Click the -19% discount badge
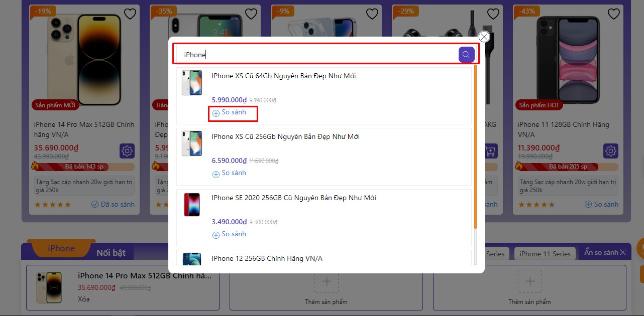Image resolution: width=644 pixels, height=316 pixels. (43, 12)
